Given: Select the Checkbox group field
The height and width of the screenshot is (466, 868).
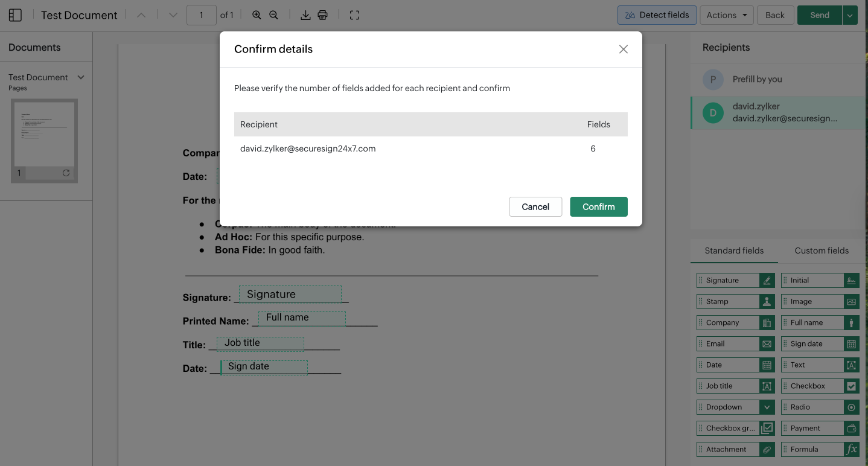Looking at the screenshot, I should tap(735, 428).
